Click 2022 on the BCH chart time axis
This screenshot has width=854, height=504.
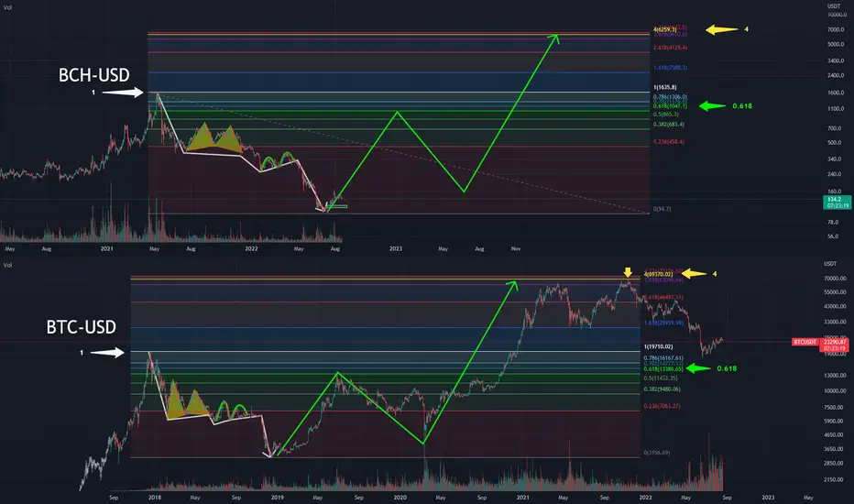(251, 249)
